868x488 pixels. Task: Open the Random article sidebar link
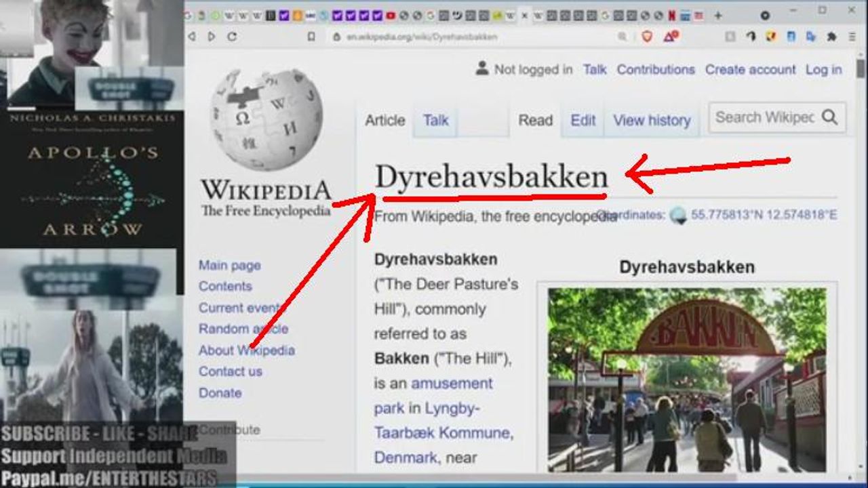(x=243, y=329)
